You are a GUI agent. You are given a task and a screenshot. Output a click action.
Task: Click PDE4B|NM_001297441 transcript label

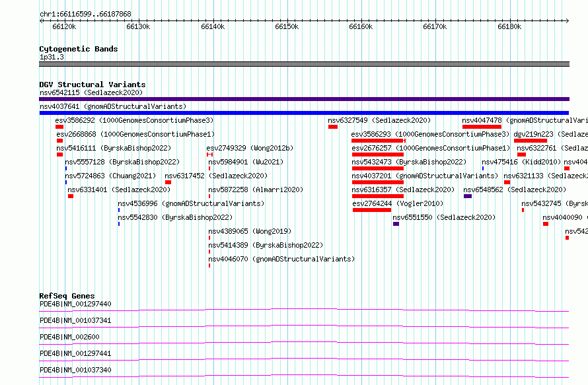click(75, 353)
